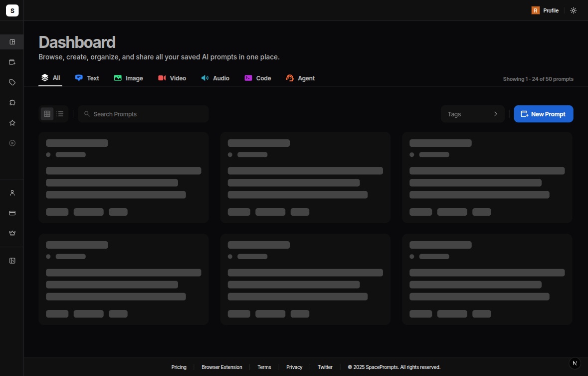The image size is (588, 376).
Task: Open the Dashboard icon in the sidebar
Action: pyautogui.click(x=12, y=42)
